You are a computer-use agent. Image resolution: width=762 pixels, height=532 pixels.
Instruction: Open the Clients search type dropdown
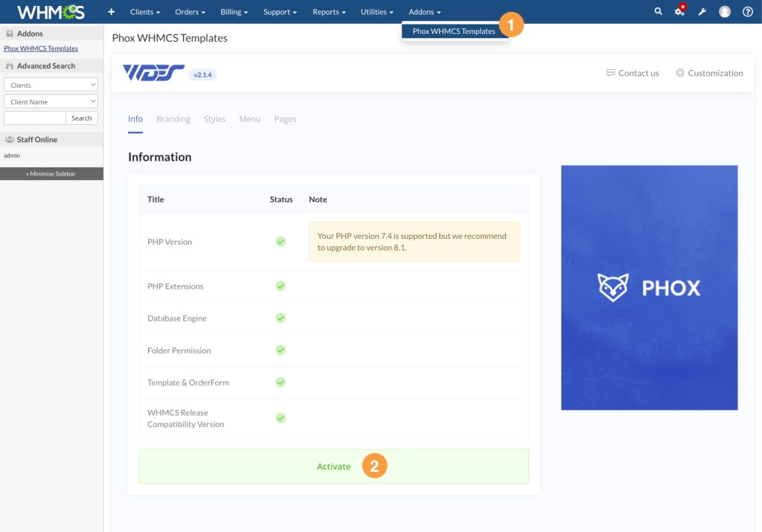(x=50, y=85)
